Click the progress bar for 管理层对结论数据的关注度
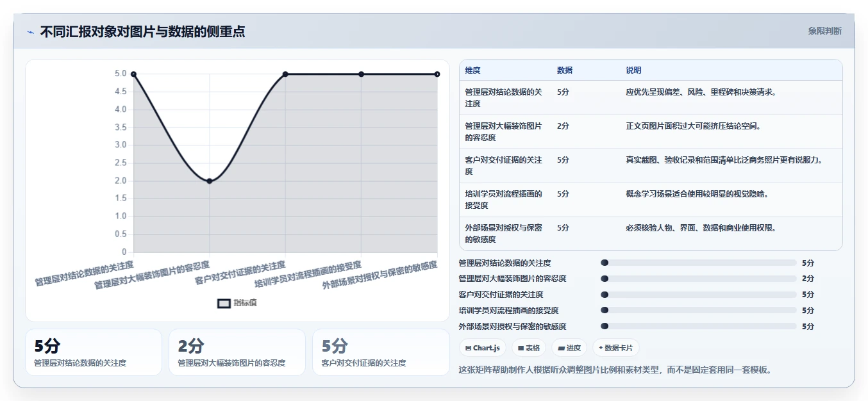The width and height of the screenshot is (868, 401). pos(699,263)
